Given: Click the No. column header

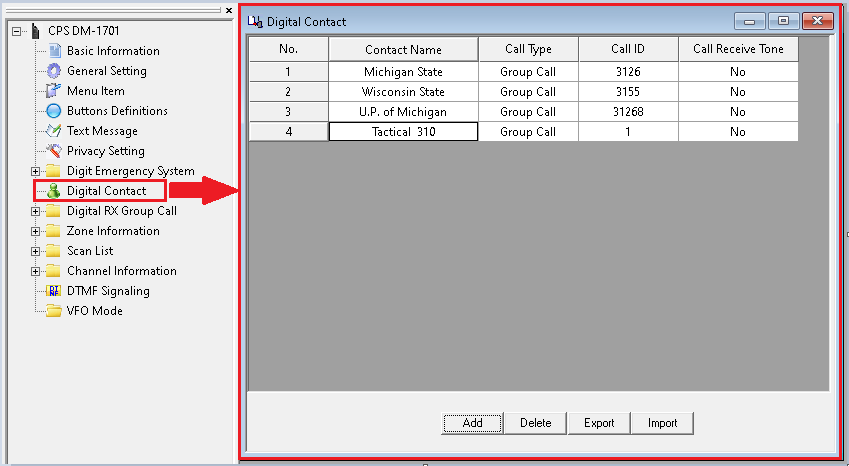Looking at the screenshot, I should pyautogui.click(x=289, y=49).
